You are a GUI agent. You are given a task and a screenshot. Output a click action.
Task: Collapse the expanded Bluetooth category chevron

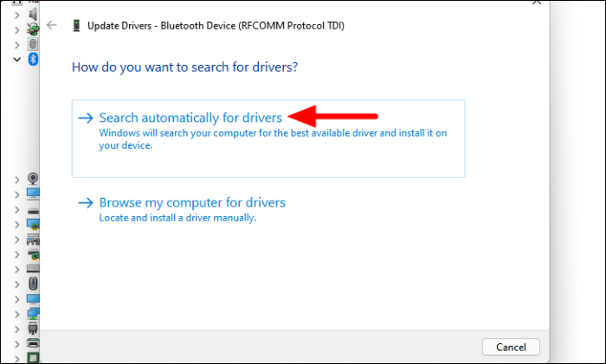(17, 60)
